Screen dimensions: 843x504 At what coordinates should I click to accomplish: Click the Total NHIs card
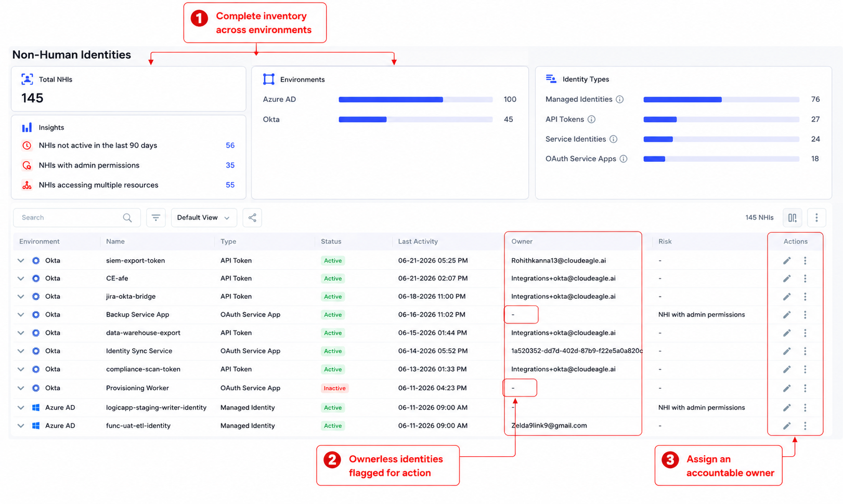pyautogui.click(x=128, y=89)
